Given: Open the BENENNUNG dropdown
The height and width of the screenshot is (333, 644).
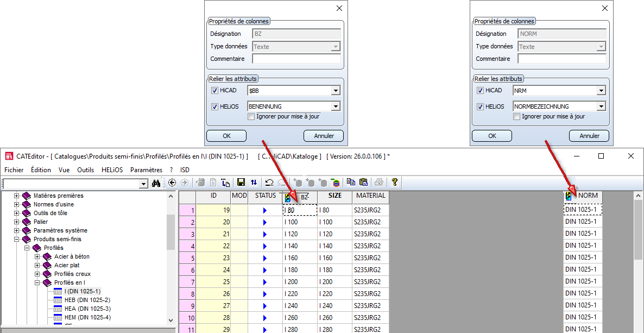Looking at the screenshot, I should 336,107.
